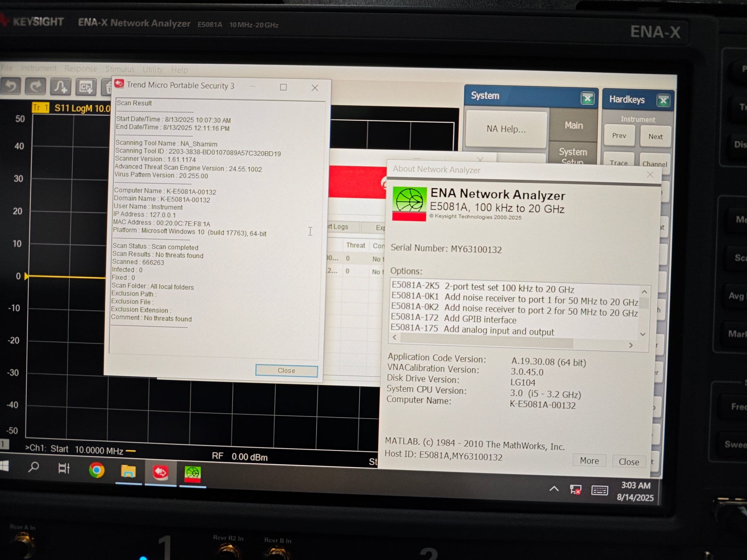
Task: Click the Serial Number MY63100132 text
Action: click(446, 249)
